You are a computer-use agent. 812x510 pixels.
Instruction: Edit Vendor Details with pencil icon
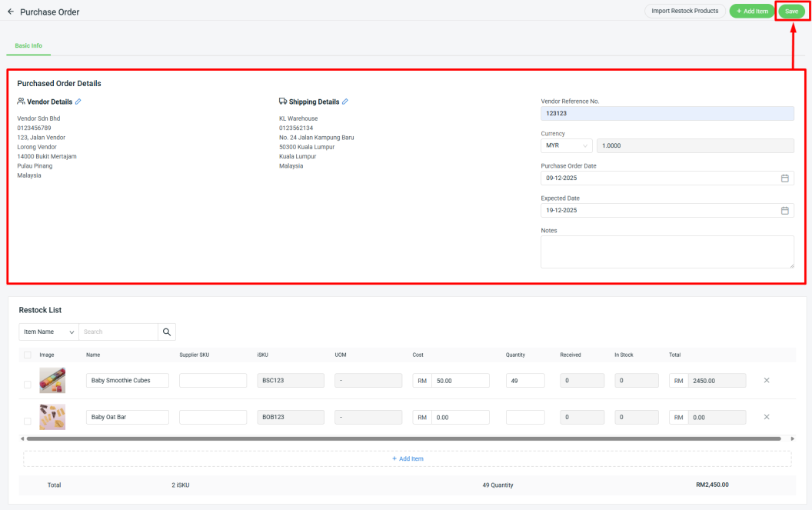[x=78, y=102]
